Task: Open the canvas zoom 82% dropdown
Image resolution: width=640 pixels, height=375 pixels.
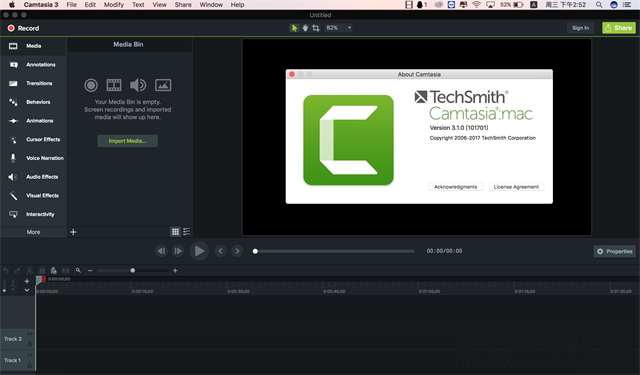Action: tap(339, 28)
